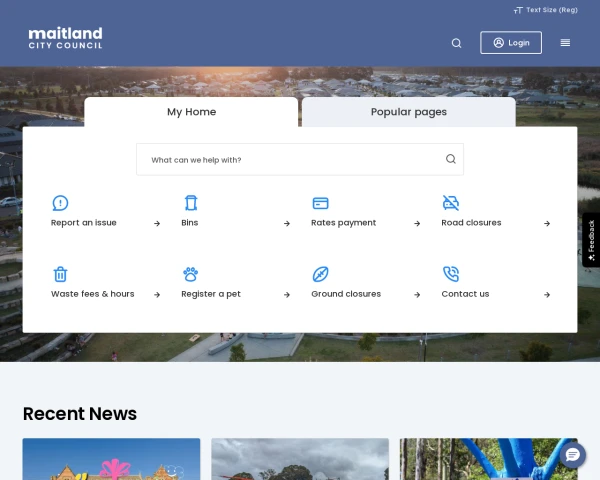Select the Ground closures football icon
Screen dimensions: 600x480
point(320,274)
